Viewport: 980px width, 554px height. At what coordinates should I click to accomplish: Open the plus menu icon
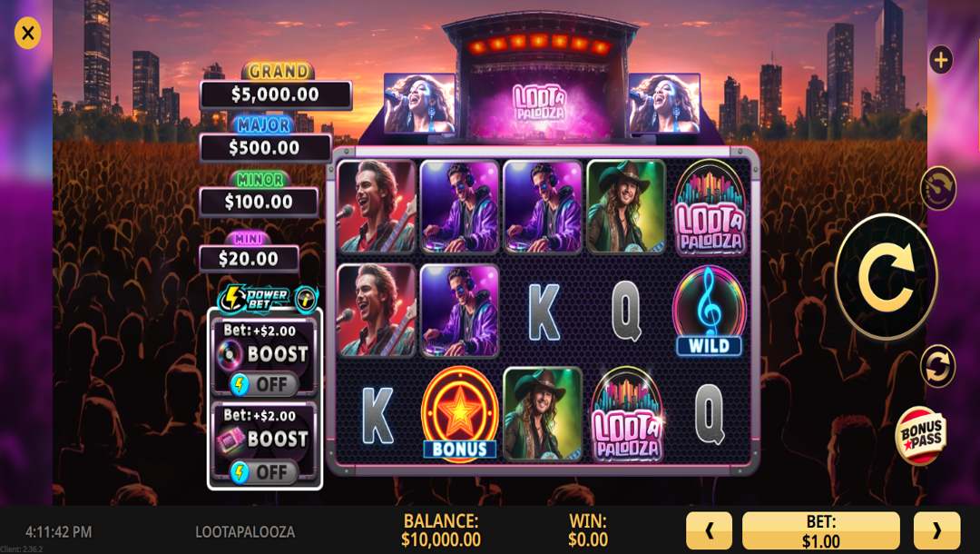pos(941,60)
